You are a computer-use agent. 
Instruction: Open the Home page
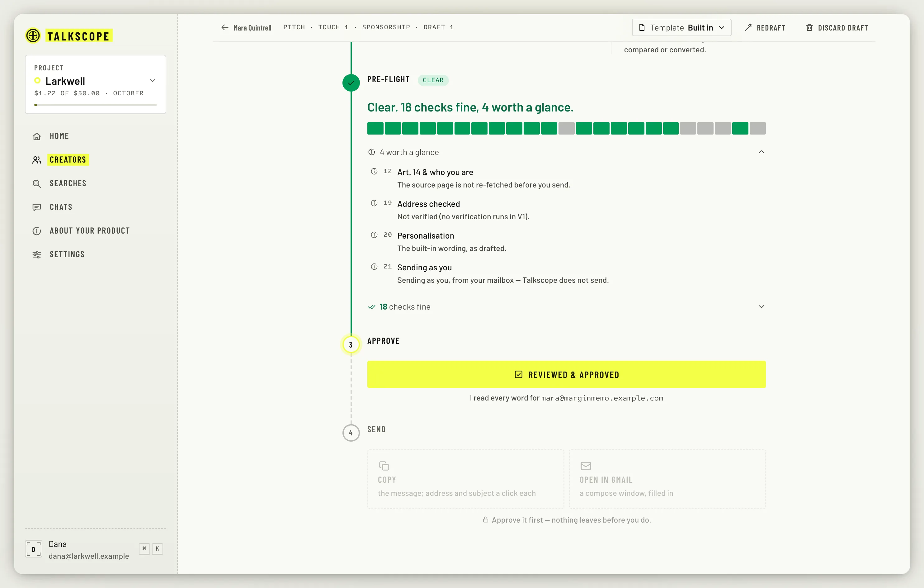click(59, 136)
